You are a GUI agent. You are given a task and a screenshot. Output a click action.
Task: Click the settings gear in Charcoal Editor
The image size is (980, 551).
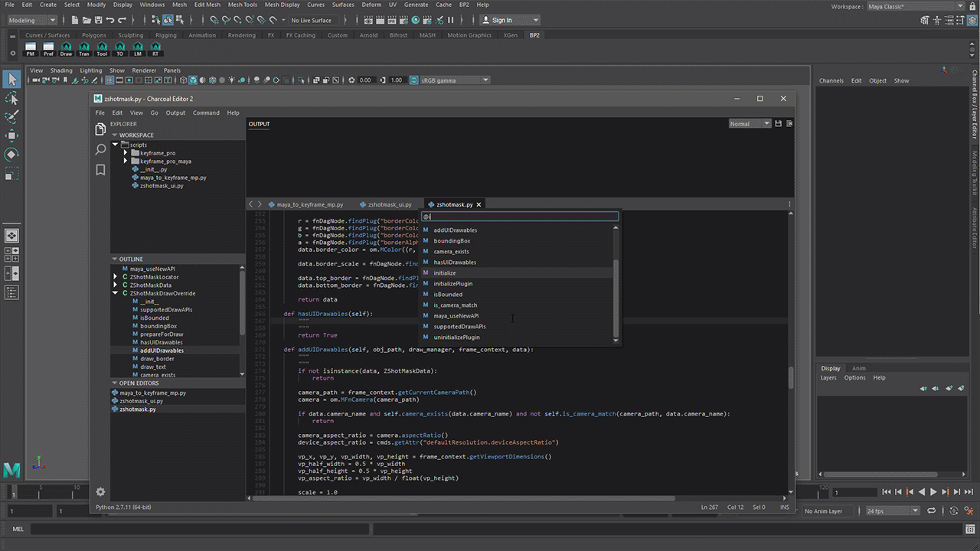point(100,492)
